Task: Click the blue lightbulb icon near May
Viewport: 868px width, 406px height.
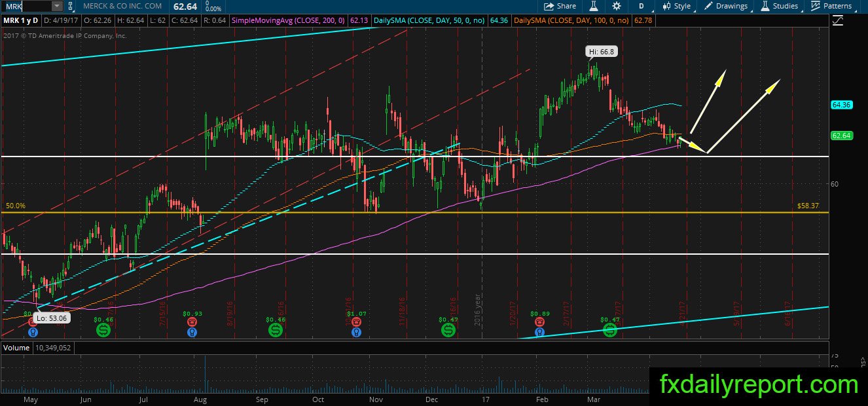Action: [34, 332]
